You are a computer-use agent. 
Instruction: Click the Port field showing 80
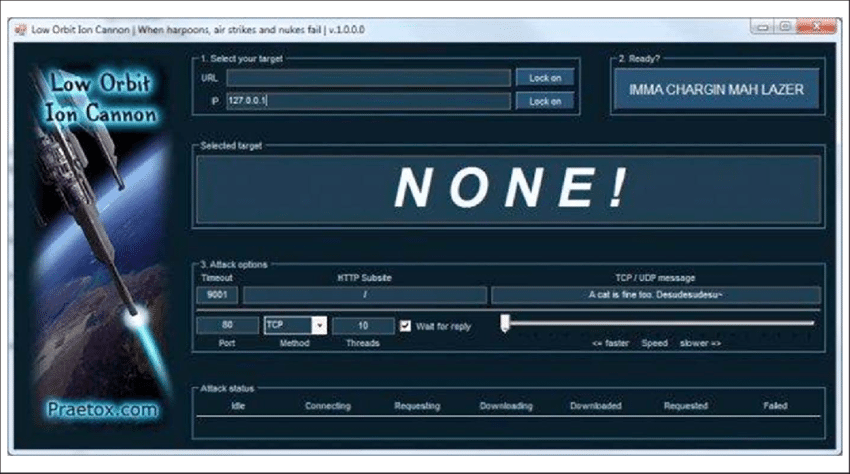coord(227,325)
